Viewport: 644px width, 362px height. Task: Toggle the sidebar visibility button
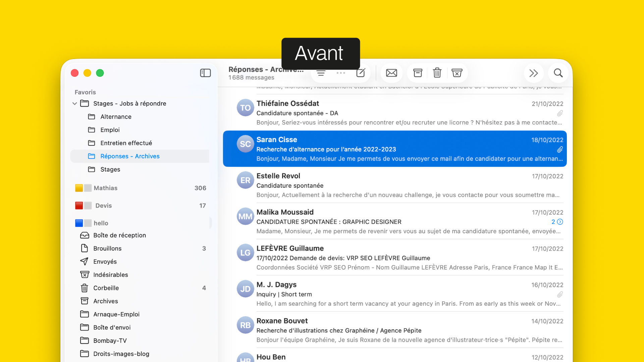(x=205, y=73)
